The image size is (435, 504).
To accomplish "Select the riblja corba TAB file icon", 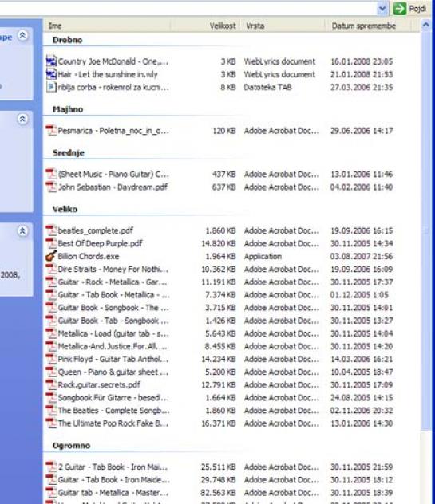I will 51,87.
